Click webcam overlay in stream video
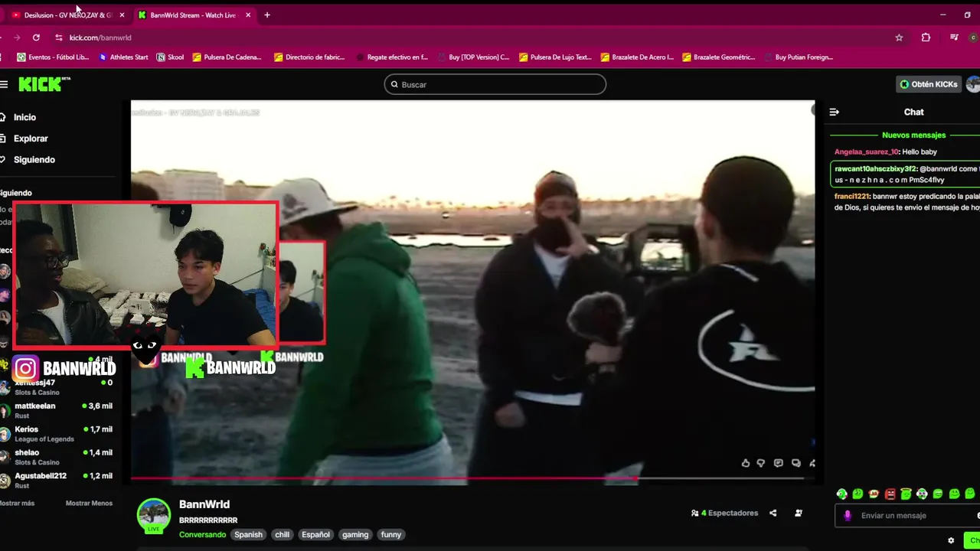The height and width of the screenshot is (551, 980). pos(146,274)
